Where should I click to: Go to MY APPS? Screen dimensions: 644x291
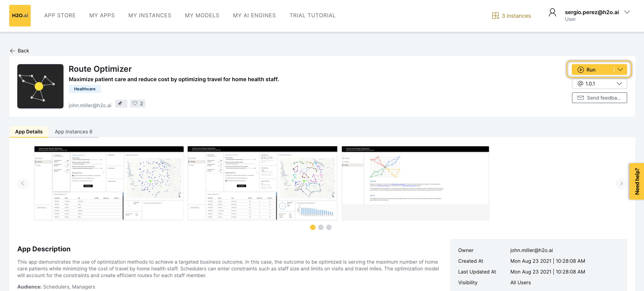coord(102,15)
